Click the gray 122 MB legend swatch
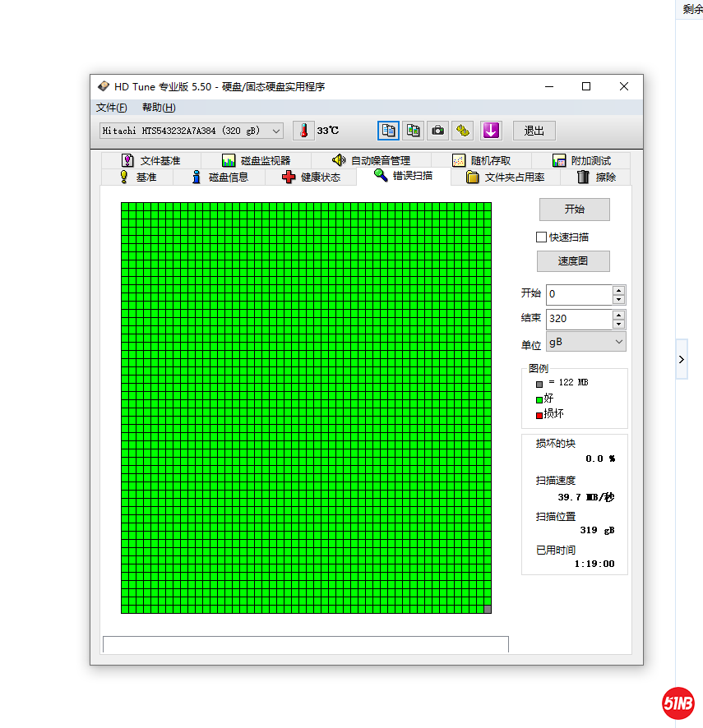Viewport: 703px width, 728px height. (x=539, y=385)
